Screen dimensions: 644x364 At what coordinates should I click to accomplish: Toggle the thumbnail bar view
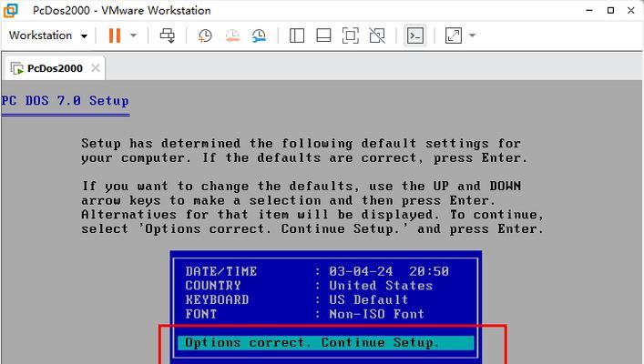coord(323,35)
